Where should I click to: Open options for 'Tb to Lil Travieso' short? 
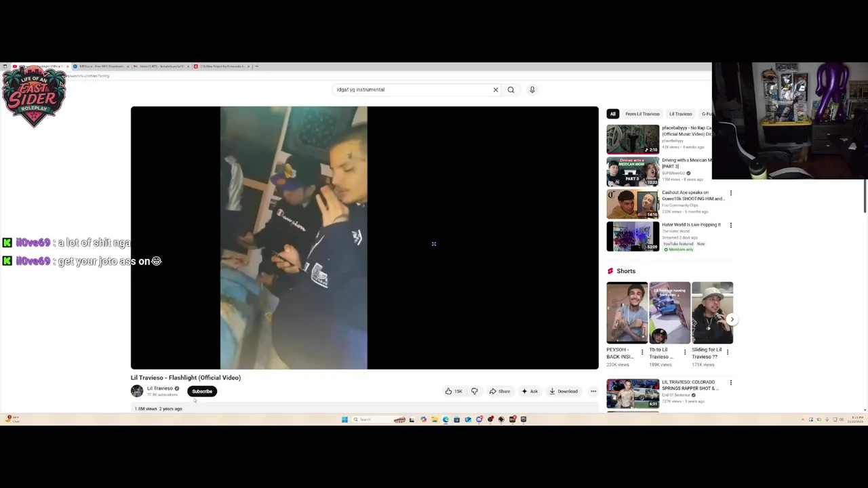pos(685,352)
